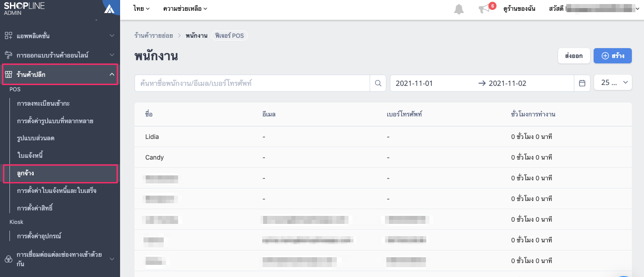Go to ร้านค้ารายย่อย breadcrumb
The width and height of the screenshot is (644, 277).
click(x=154, y=36)
